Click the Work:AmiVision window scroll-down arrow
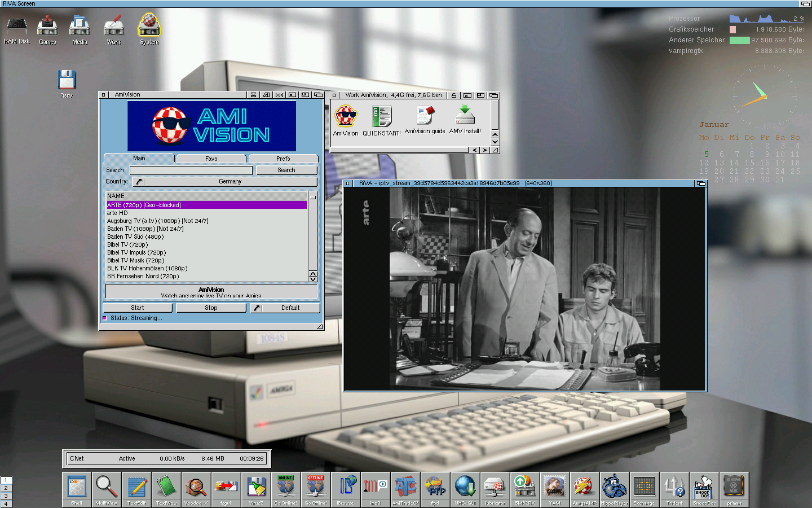 (x=495, y=142)
